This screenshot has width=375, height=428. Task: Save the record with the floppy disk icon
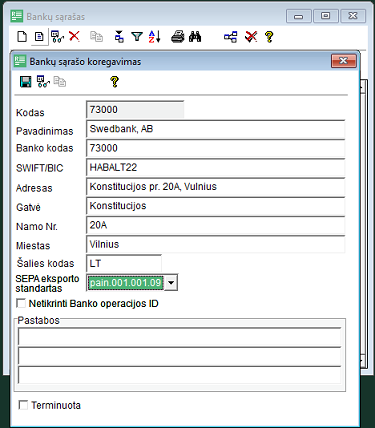point(26,81)
